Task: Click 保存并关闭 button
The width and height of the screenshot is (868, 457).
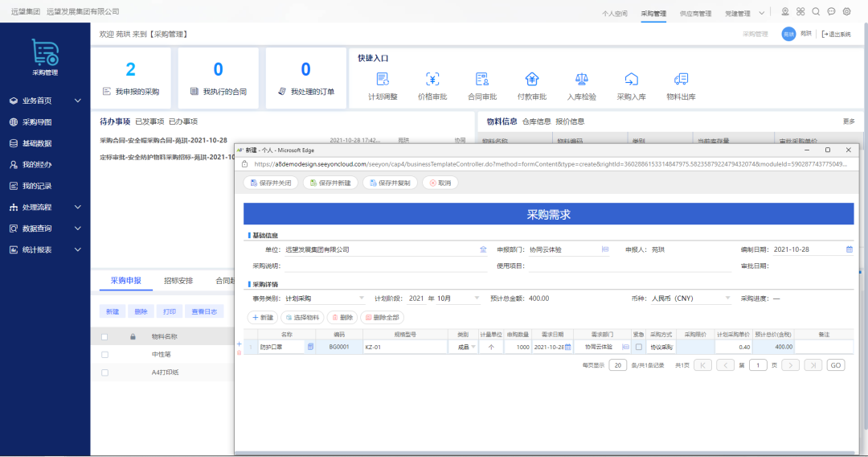Action: [x=271, y=183]
